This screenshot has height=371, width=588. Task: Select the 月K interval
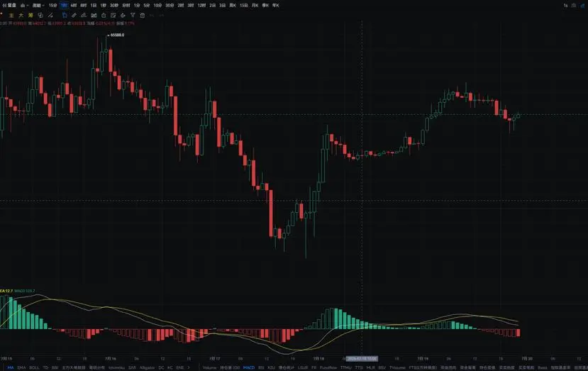point(255,5)
